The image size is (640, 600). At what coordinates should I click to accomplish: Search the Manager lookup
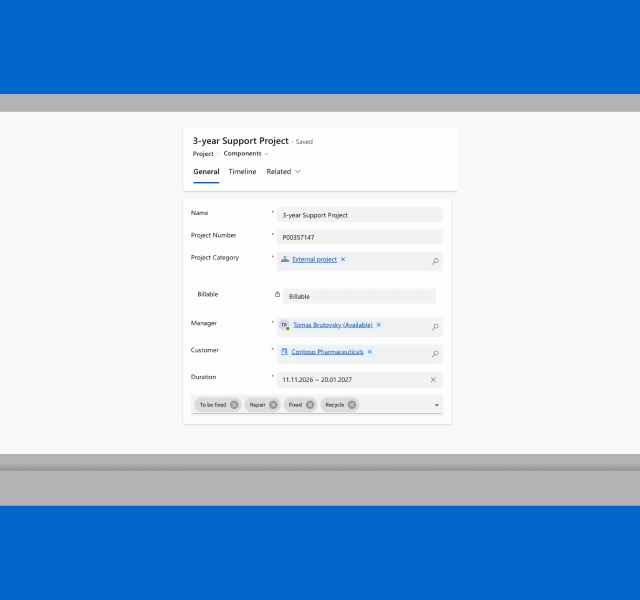point(436,327)
